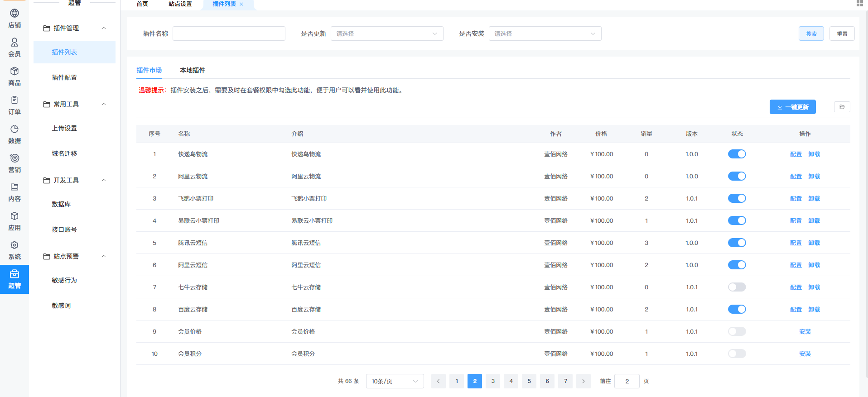This screenshot has height=397, width=868.
Task: Disable the 快递鸟物流 plugin switch
Action: [x=737, y=154]
